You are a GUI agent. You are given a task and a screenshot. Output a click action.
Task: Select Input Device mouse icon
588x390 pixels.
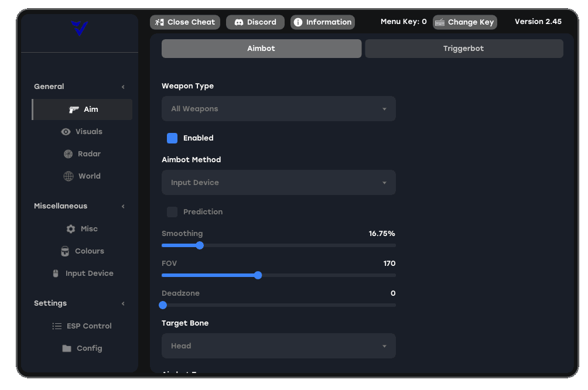point(56,273)
